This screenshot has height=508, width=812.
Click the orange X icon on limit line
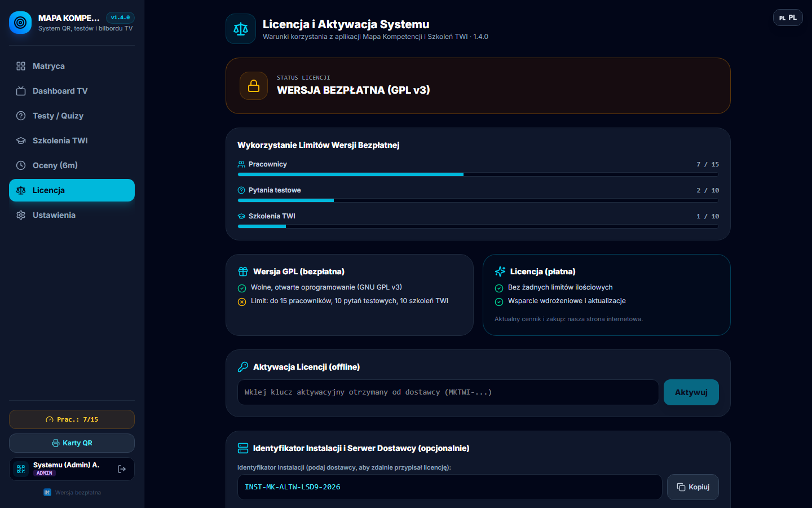(242, 301)
